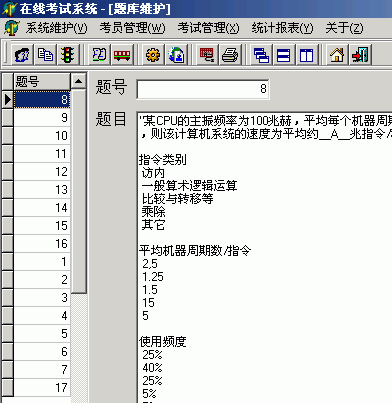Click the text 乘除 in the question
Screen dimensions: 392x403
(x=153, y=211)
